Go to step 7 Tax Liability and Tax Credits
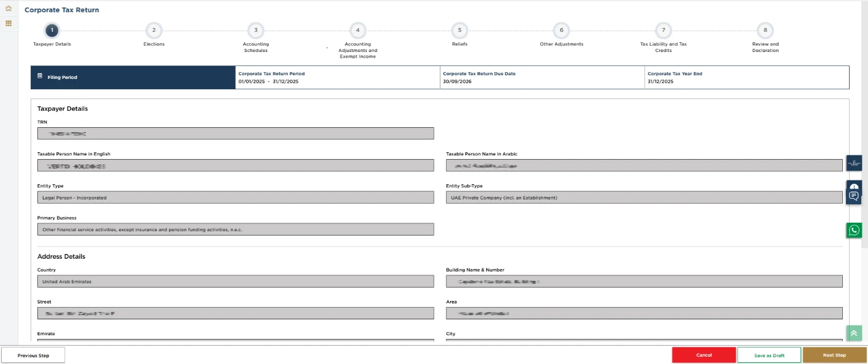 coord(663,30)
